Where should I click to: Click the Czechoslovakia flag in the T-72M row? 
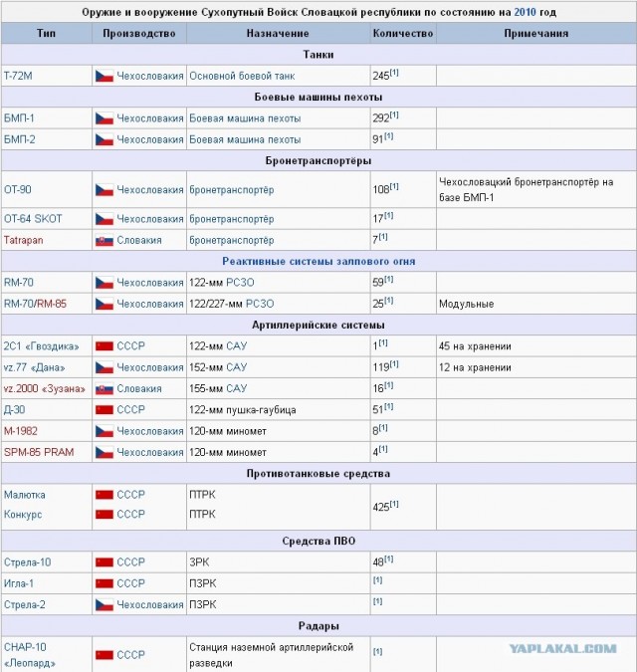point(105,76)
